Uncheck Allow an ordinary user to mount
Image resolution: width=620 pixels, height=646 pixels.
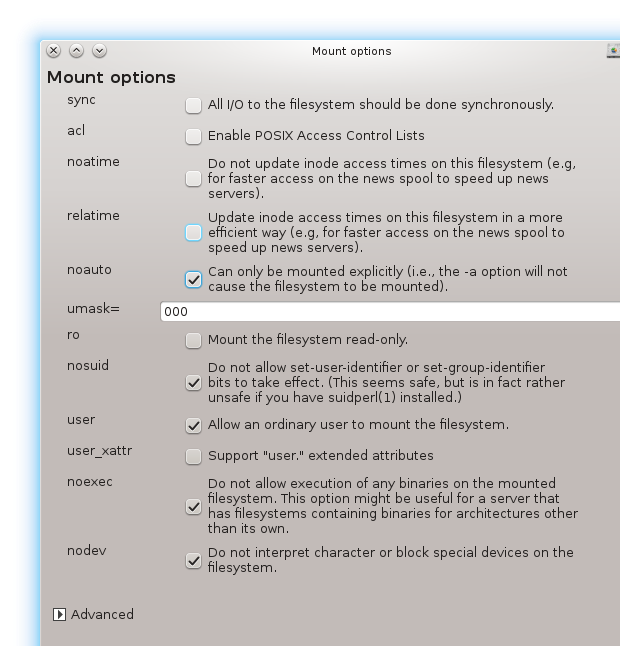(193, 426)
